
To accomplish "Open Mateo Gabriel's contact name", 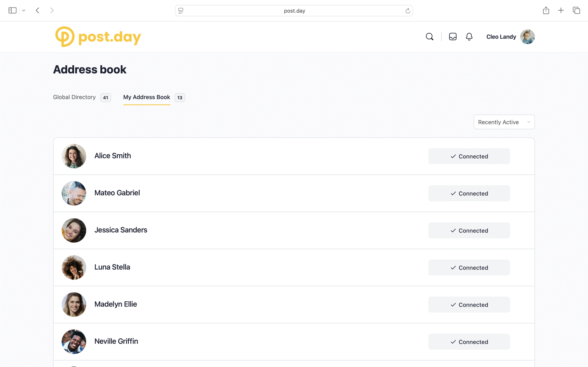I will [x=117, y=193].
